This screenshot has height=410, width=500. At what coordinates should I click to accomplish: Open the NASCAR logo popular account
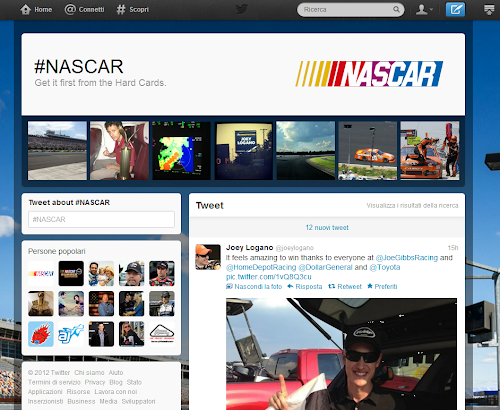pos(41,274)
